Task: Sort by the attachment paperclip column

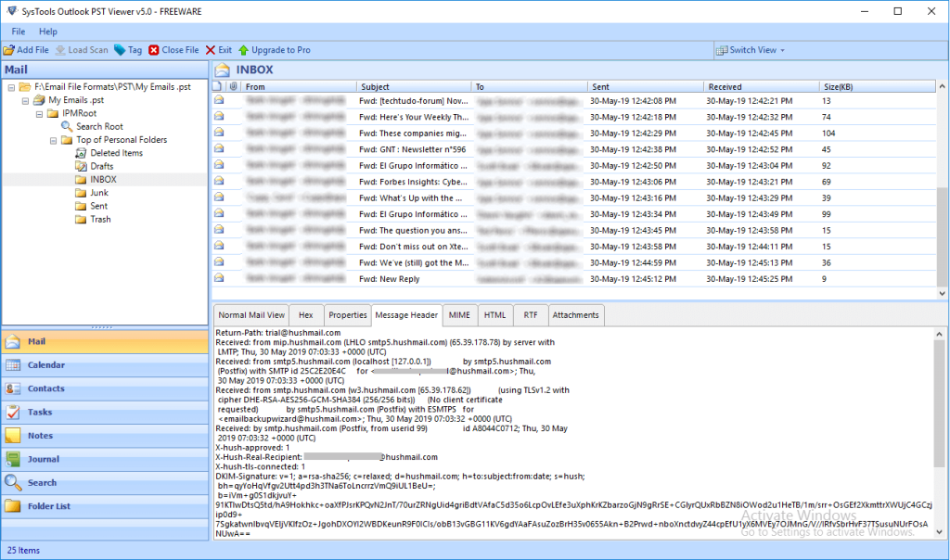Action: tap(233, 86)
